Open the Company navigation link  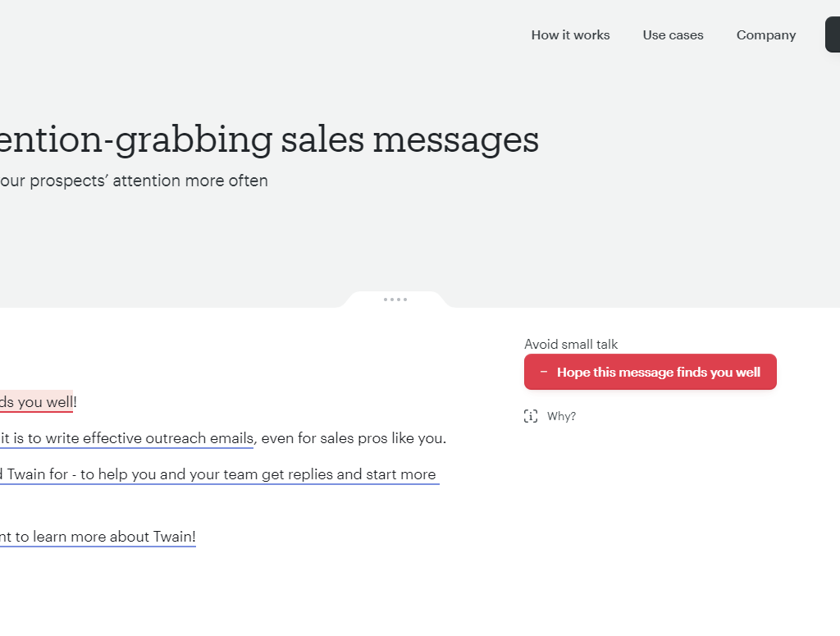tap(765, 35)
